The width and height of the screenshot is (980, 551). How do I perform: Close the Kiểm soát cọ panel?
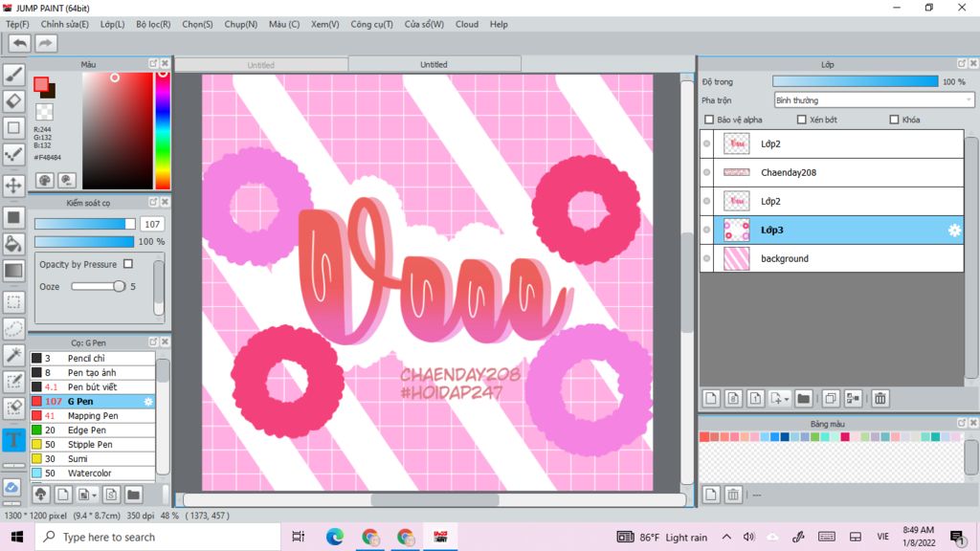165,203
